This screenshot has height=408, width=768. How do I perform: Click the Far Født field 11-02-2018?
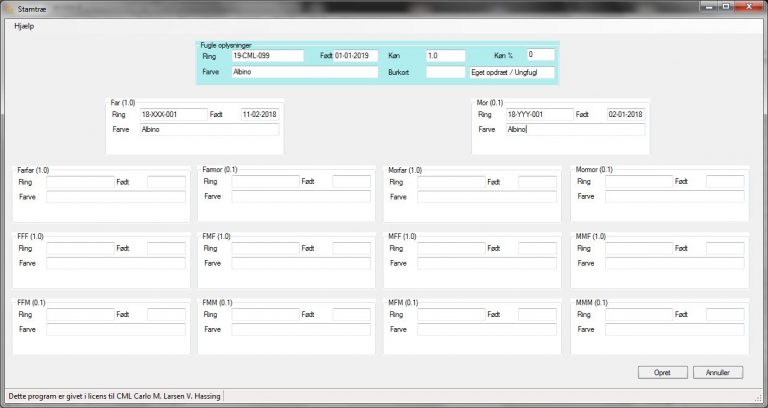pyautogui.click(x=260, y=115)
